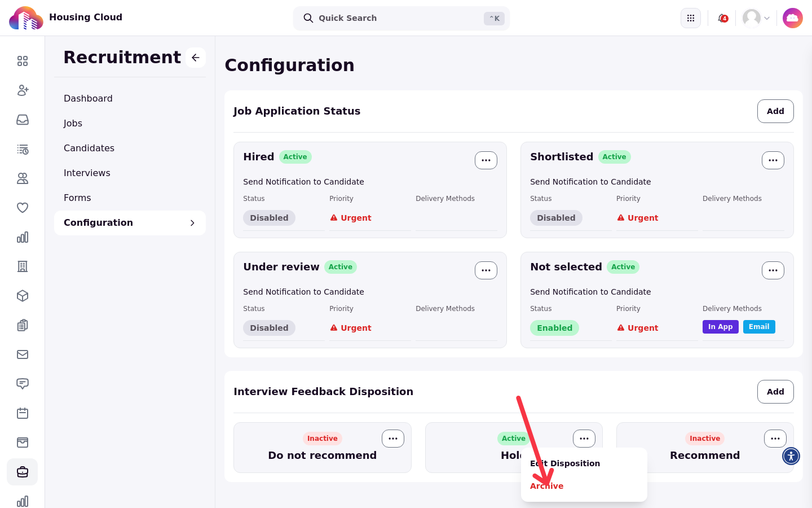Open the apps grid launcher icon

(x=691, y=18)
